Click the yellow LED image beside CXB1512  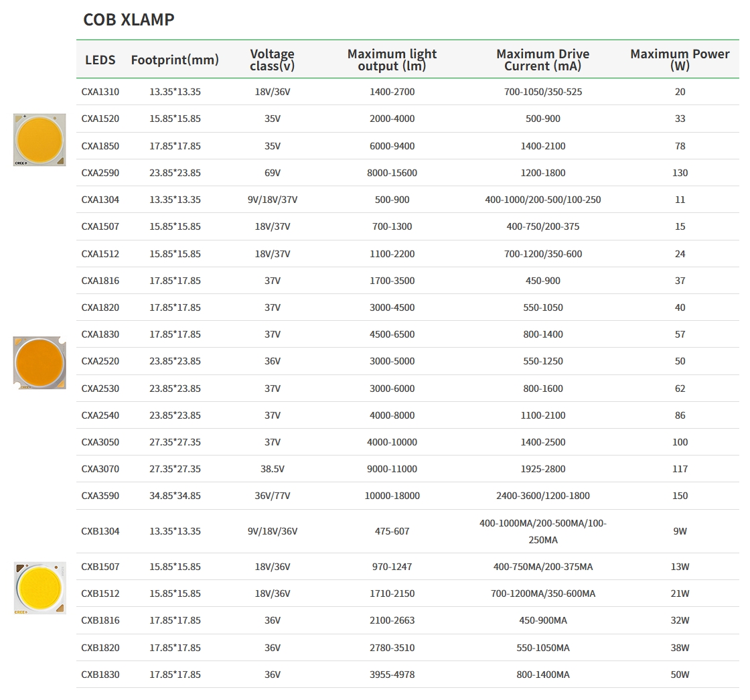pyautogui.click(x=40, y=587)
